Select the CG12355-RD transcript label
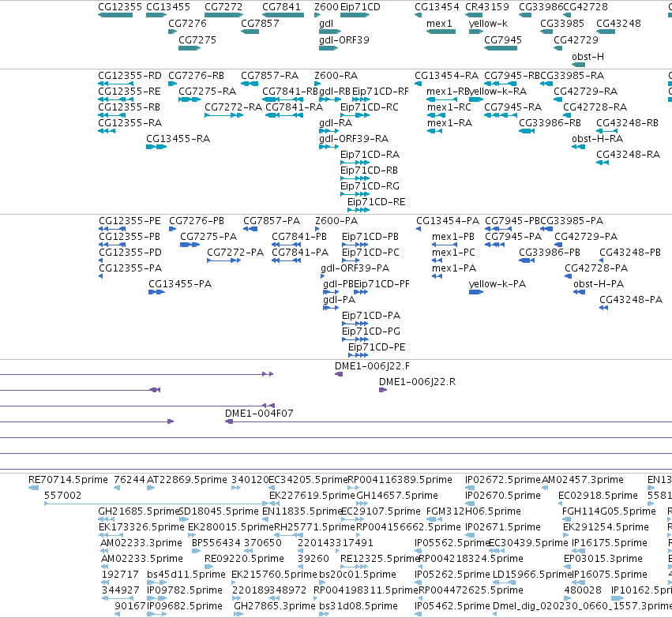The height and width of the screenshot is (618, 672). click(130, 76)
